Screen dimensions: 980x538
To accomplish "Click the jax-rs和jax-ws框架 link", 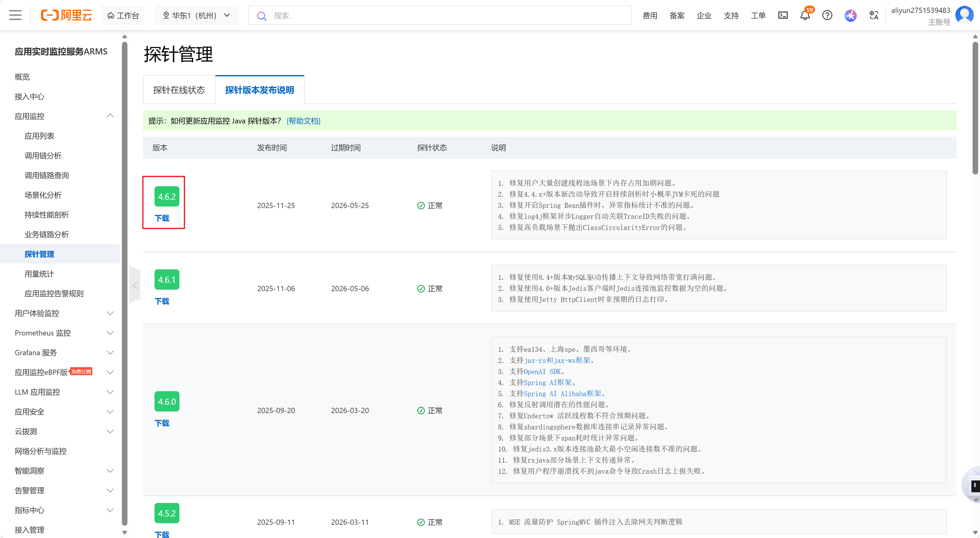I will tap(557, 360).
